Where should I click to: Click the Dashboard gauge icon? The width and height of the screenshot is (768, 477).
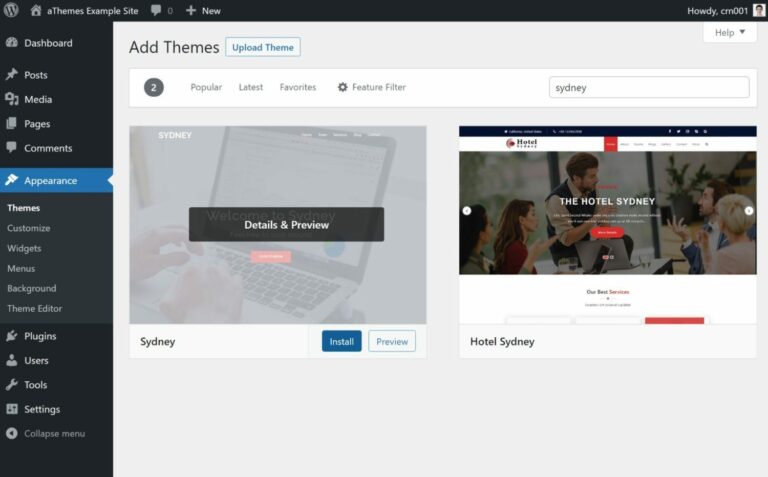pyautogui.click(x=12, y=43)
